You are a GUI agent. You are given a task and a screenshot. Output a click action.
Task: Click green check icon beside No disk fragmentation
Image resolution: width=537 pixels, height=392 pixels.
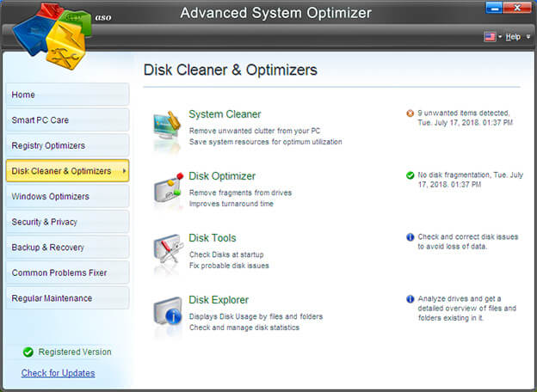[x=410, y=175]
